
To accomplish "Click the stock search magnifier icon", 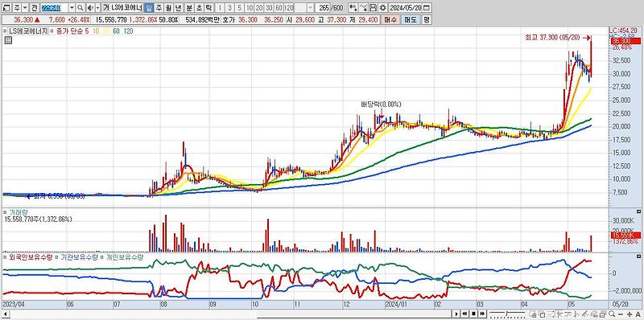I will (80, 8).
